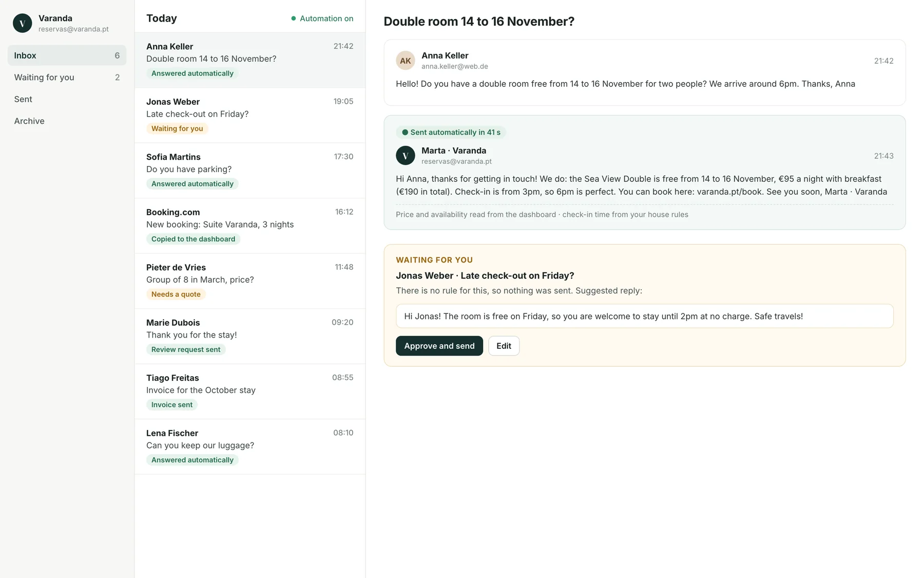Screen dimensions: 924x578
Task: Click the Sent automatically in 41 s badge
Action: (451, 133)
